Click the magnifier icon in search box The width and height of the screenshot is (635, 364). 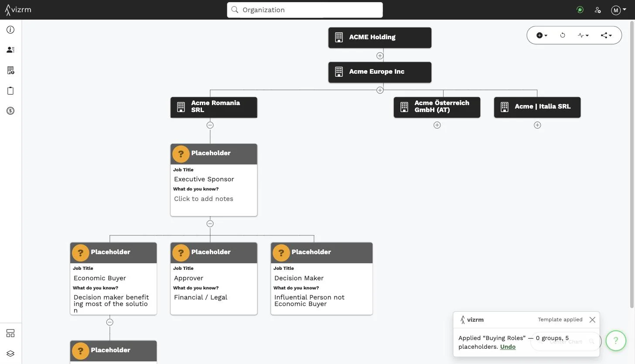235,10
